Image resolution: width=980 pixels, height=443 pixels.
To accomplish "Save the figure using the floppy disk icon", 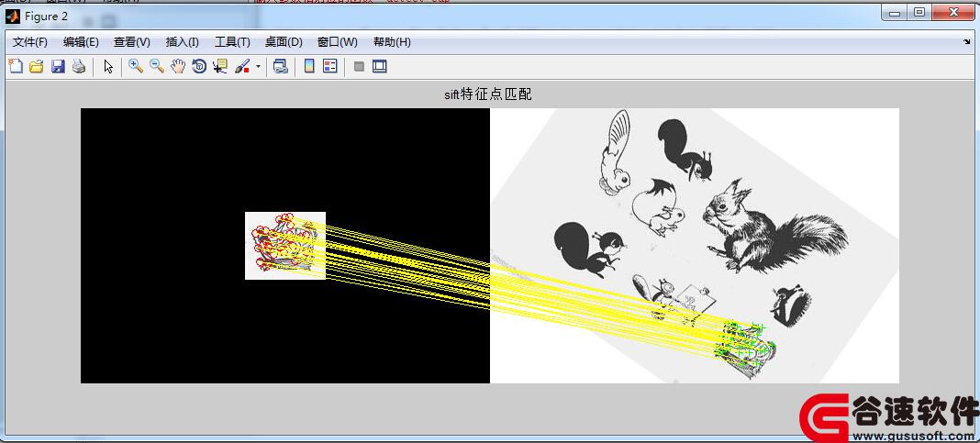I will 58,66.
